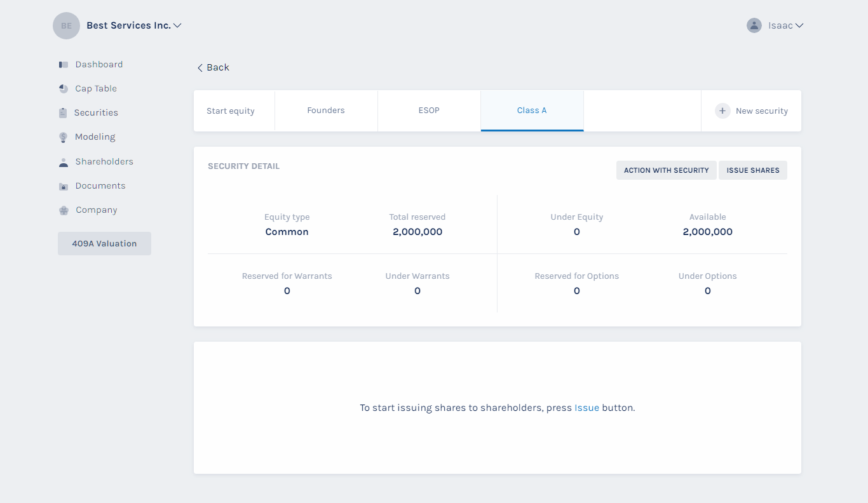This screenshot has width=868, height=503.
Task: Click the Under Equity label
Action: tap(577, 217)
